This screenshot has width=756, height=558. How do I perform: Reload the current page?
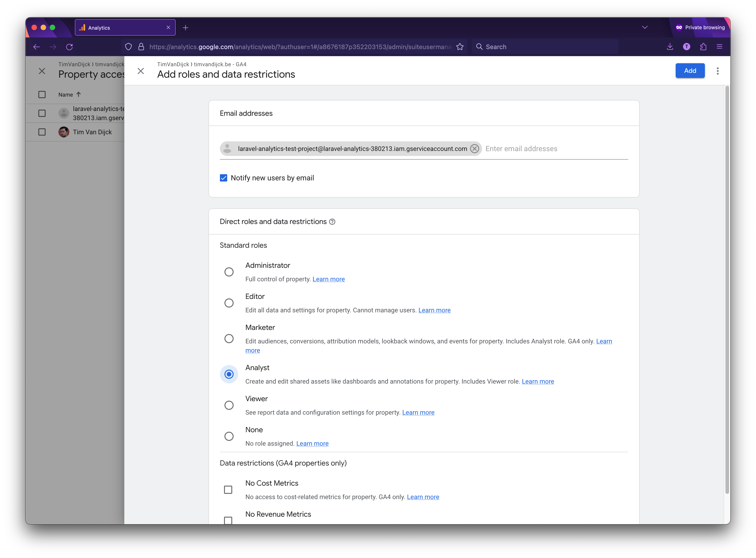click(70, 47)
